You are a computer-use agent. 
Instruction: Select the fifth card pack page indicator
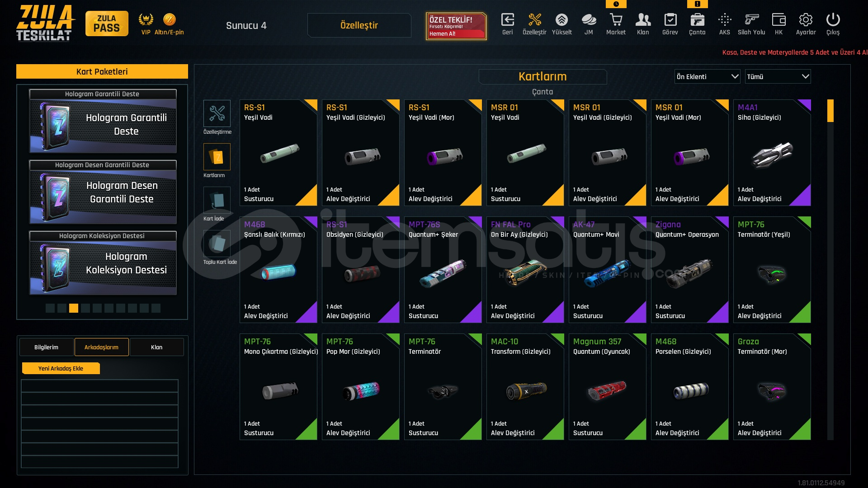97,308
